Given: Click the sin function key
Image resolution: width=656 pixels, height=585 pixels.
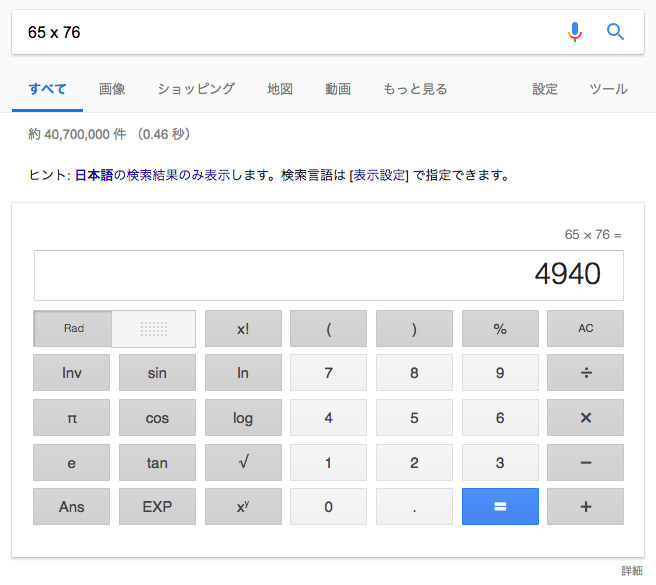Looking at the screenshot, I should point(157,372).
